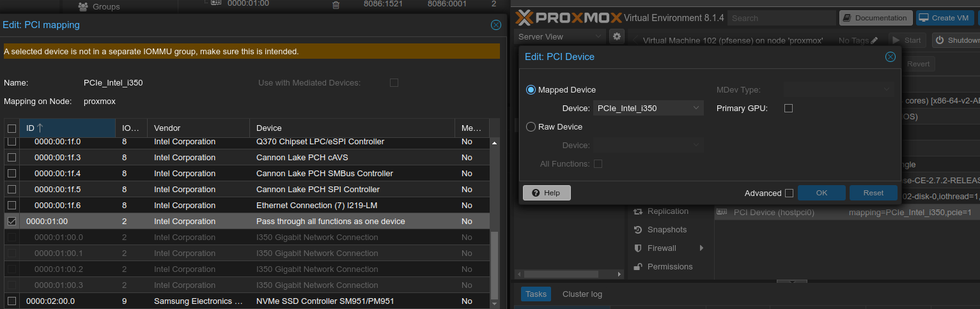The image size is (980, 309).
Task: Click the play icon on Start
Action: tap(896, 40)
